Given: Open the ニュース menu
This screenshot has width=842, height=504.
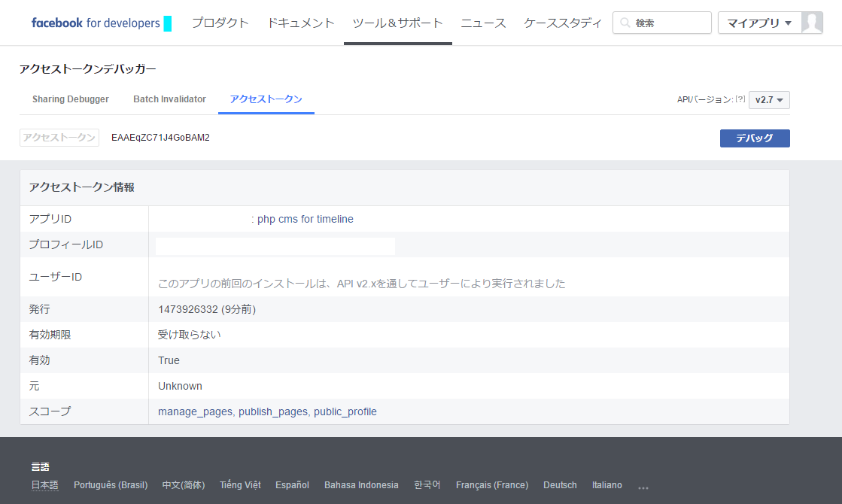Looking at the screenshot, I should pos(483,23).
